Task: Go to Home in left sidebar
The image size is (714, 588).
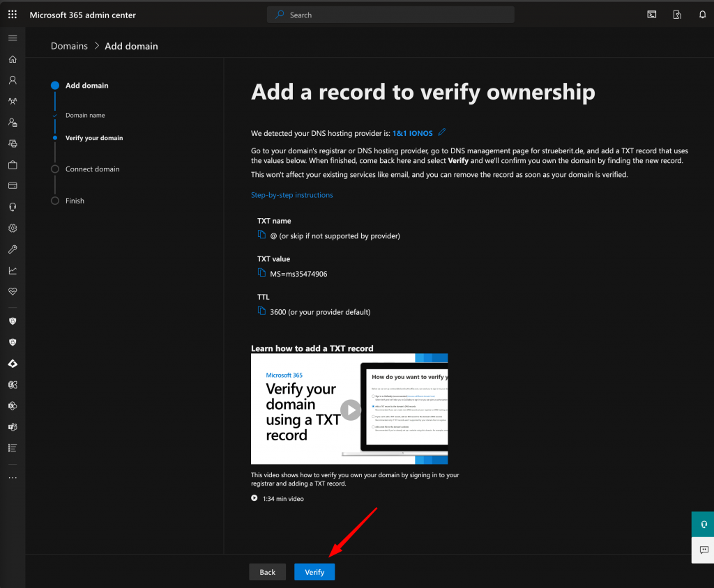Action: click(x=13, y=59)
